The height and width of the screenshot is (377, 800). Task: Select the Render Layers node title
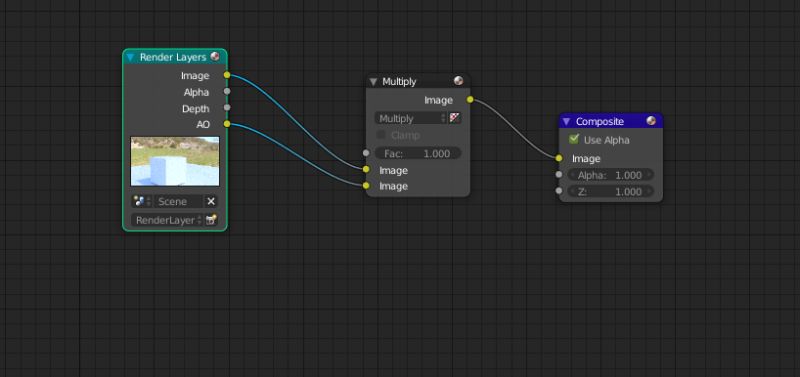[173, 57]
